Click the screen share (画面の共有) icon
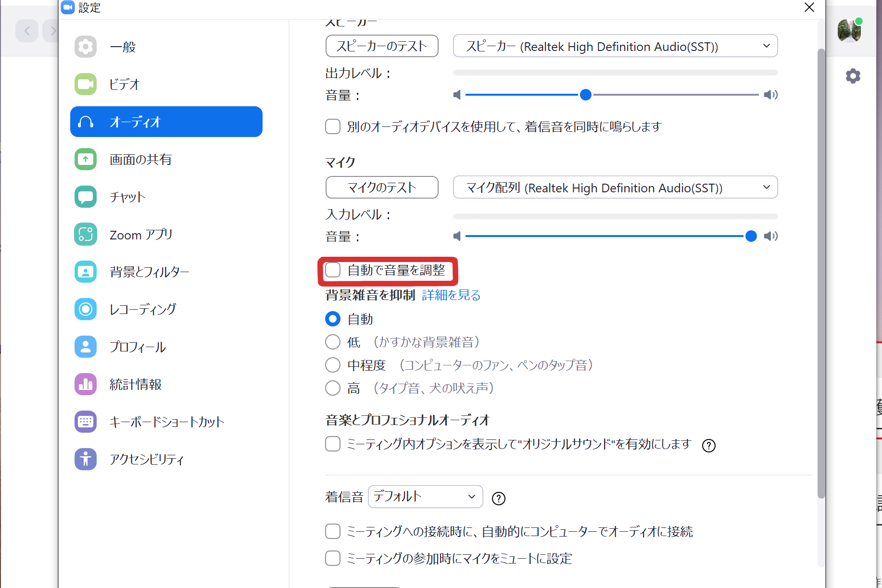 tap(86, 159)
